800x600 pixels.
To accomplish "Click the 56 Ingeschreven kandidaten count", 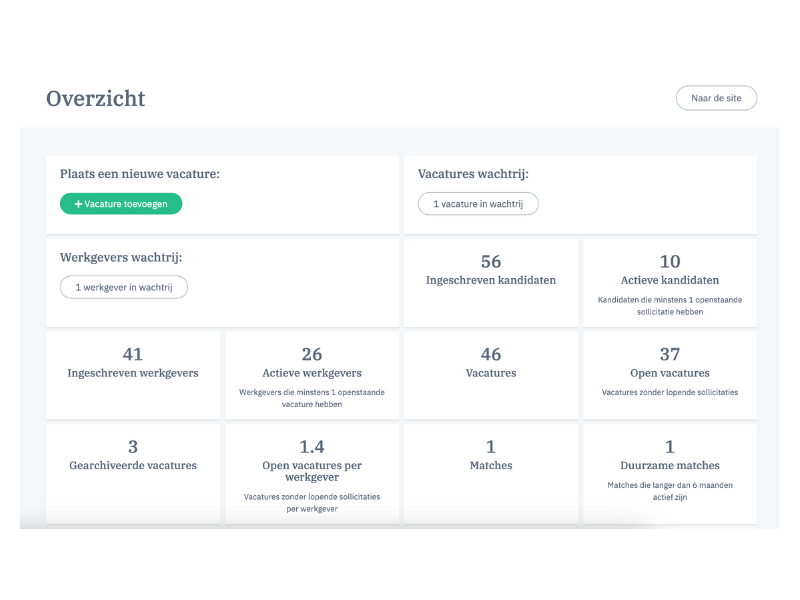I will [x=491, y=261].
